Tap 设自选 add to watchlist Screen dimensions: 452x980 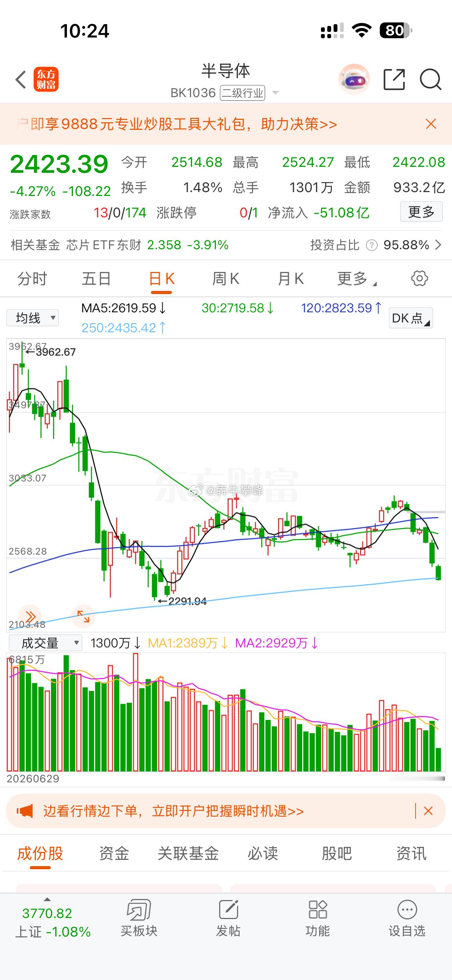pyautogui.click(x=407, y=918)
